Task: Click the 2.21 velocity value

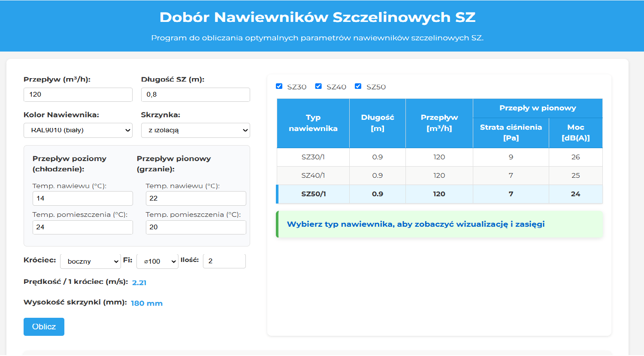Action: (139, 283)
